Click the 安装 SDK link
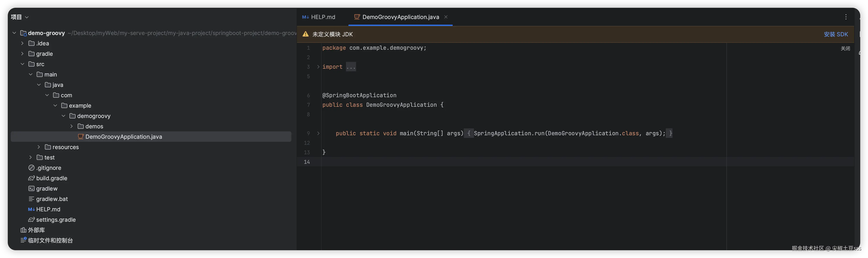The image size is (868, 258). (836, 34)
